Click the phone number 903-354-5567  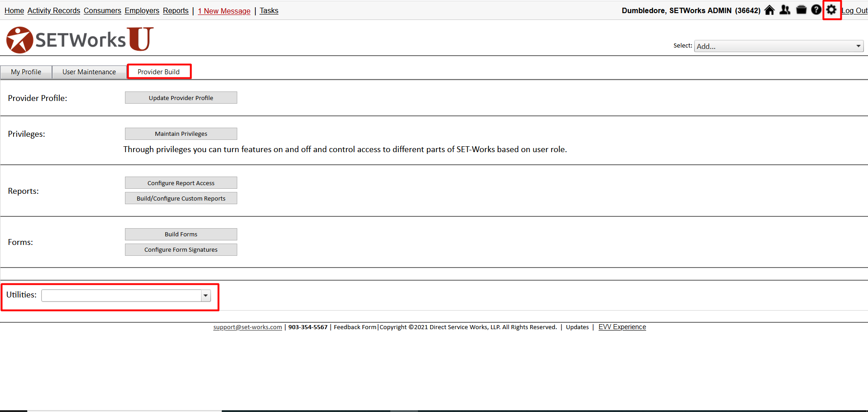pos(308,327)
